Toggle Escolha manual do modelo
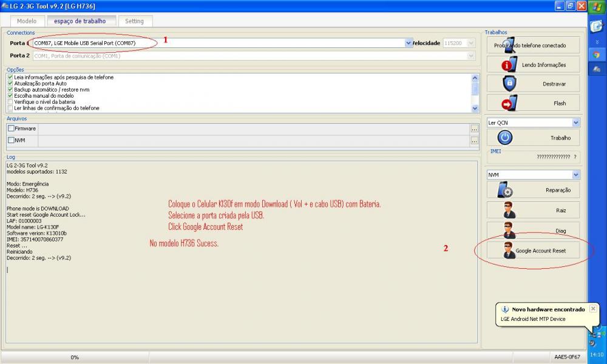Viewport: 607px width, 364px height. pos(10,95)
